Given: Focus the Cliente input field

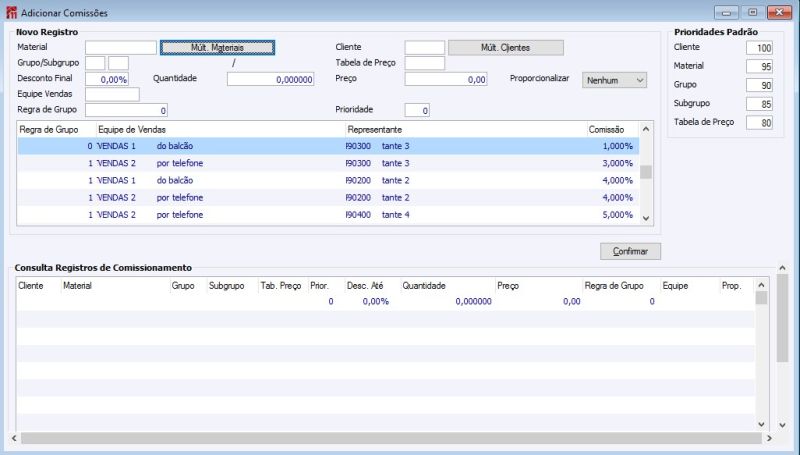Looking at the screenshot, I should pos(424,47).
